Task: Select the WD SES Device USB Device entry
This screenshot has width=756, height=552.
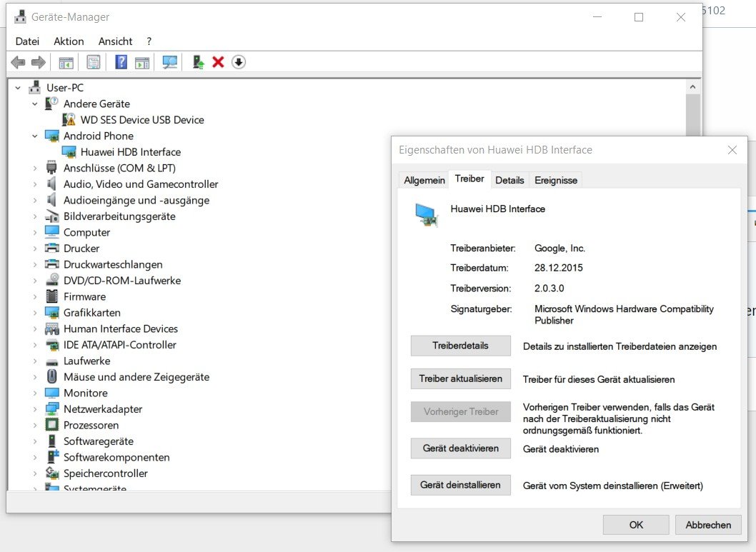Action: click(141, 120)
